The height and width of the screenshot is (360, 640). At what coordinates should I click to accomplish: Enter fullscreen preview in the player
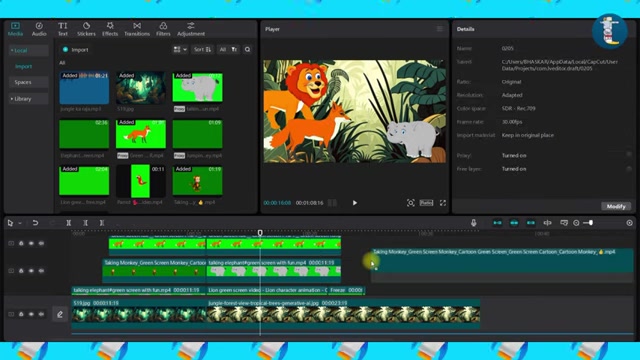(x=443, y=203)
